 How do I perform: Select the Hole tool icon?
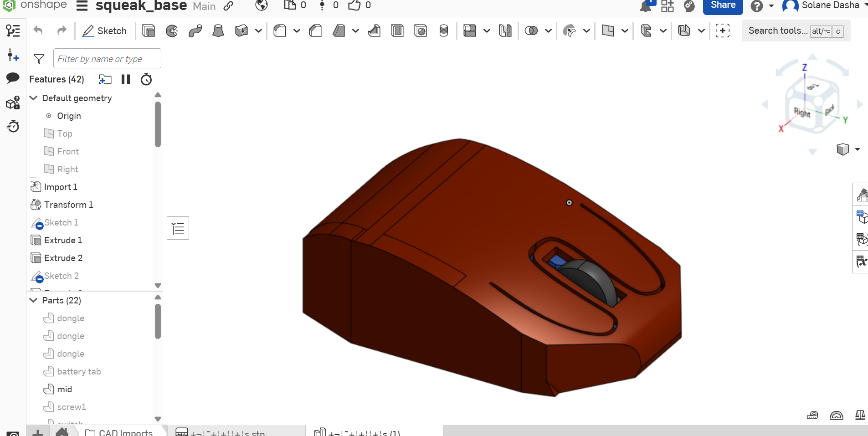coord(421,31)
